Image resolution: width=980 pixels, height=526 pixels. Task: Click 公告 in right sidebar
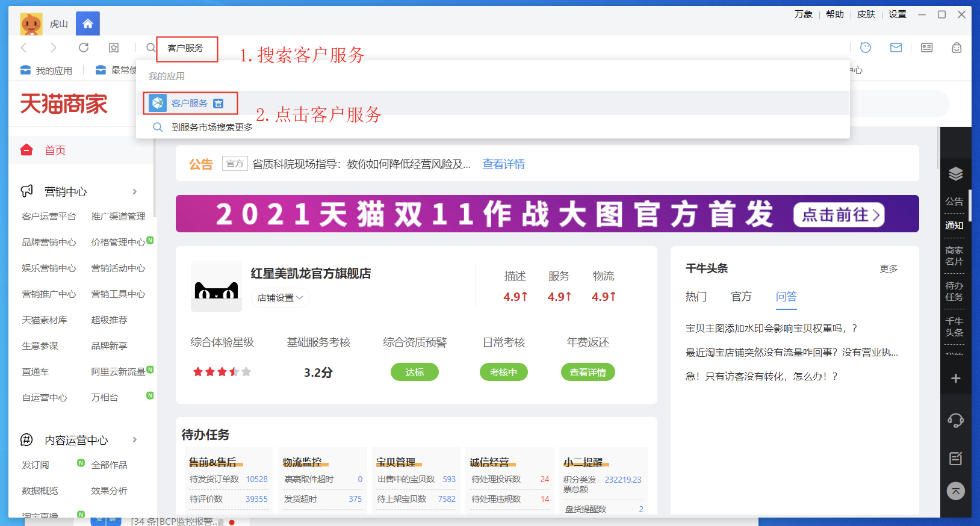coord(955,202)
